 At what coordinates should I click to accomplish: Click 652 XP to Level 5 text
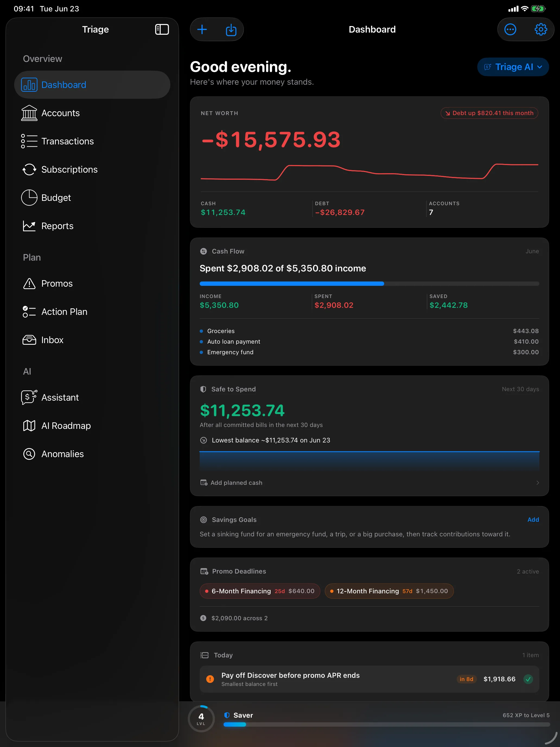pyautogui.click(x=526, y=715)
